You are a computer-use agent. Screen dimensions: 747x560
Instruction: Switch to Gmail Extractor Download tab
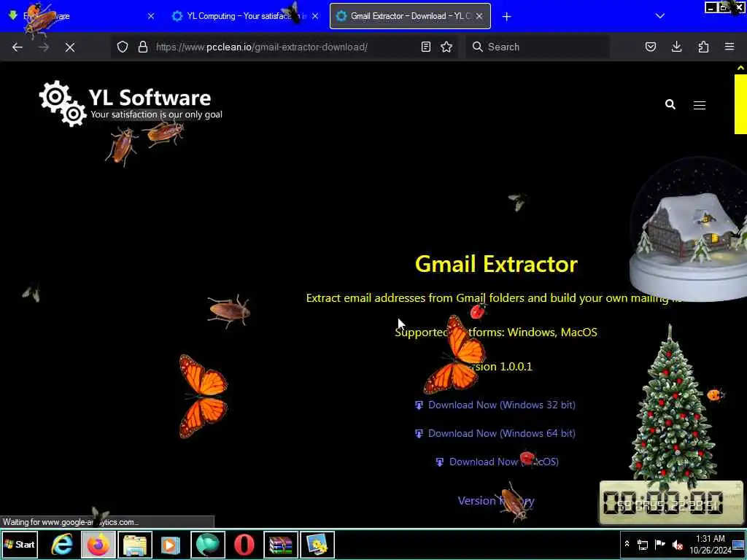(410, 16)
